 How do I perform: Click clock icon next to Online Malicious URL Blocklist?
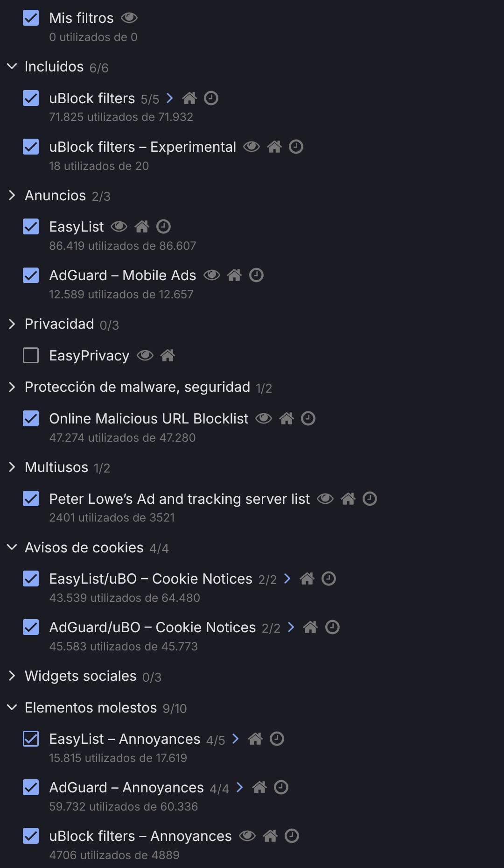click(308, 418)
